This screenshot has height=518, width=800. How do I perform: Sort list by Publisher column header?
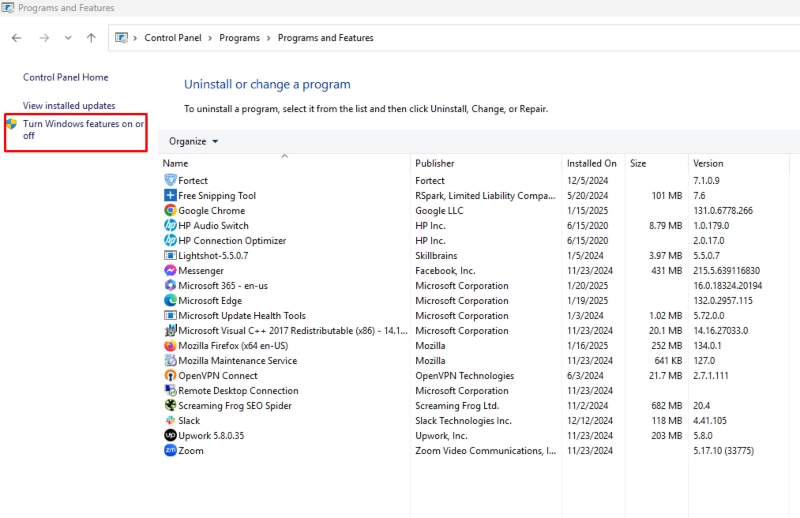[x=486, y=163]
